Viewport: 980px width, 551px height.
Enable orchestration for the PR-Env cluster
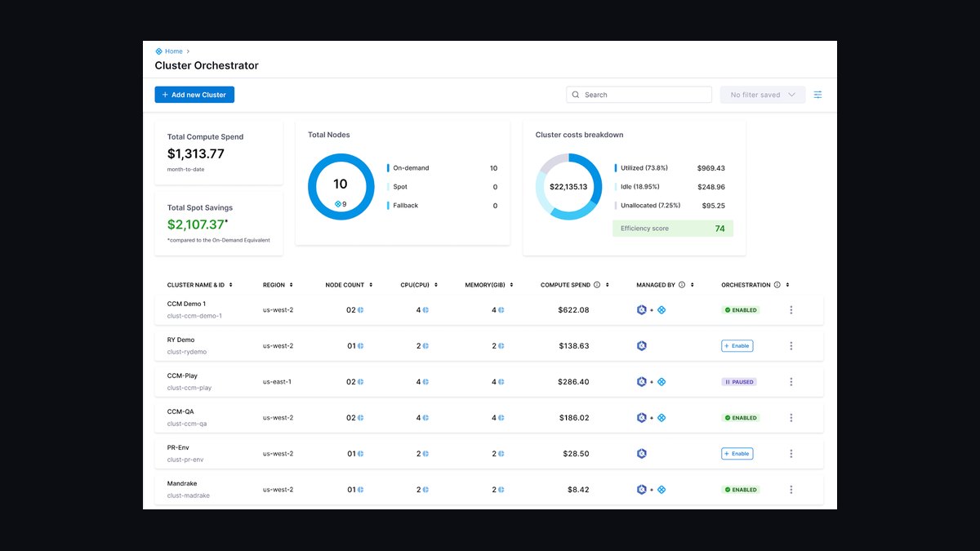[737, 454]
